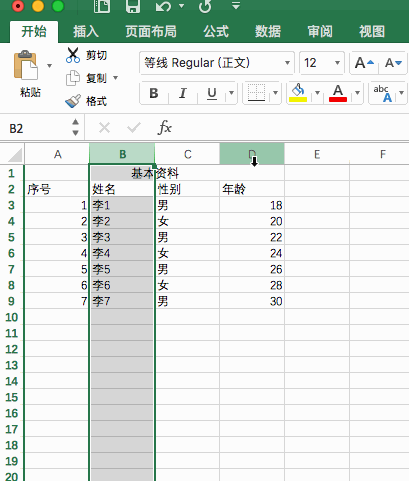Apply the borders icon
This screenshot has height=481, width=409.
(x=256, y=93)
